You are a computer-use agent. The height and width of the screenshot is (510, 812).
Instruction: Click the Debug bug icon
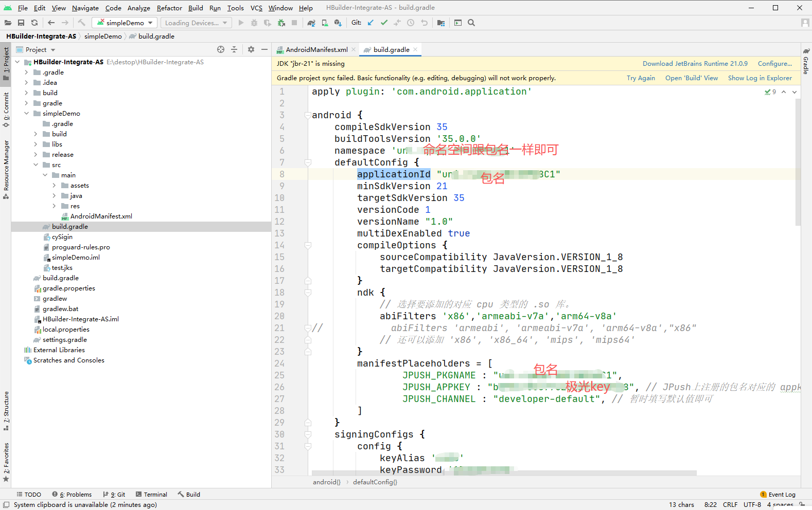[254, 23]
